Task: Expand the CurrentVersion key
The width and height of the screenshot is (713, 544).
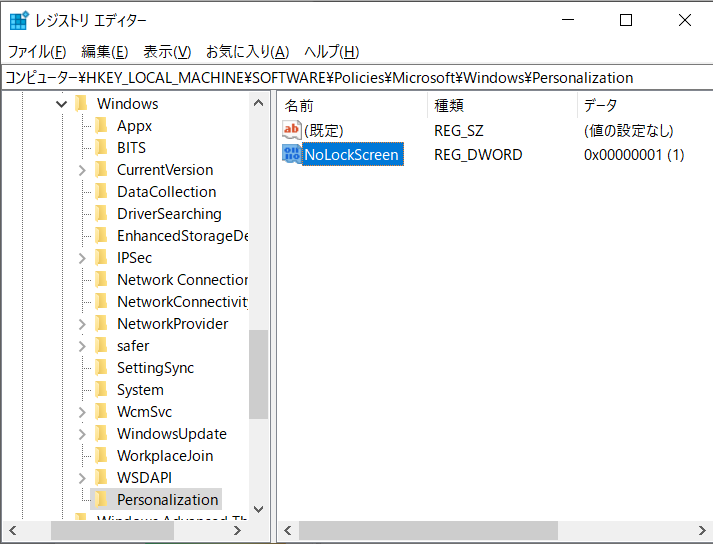Action: [x=82, y=170]
